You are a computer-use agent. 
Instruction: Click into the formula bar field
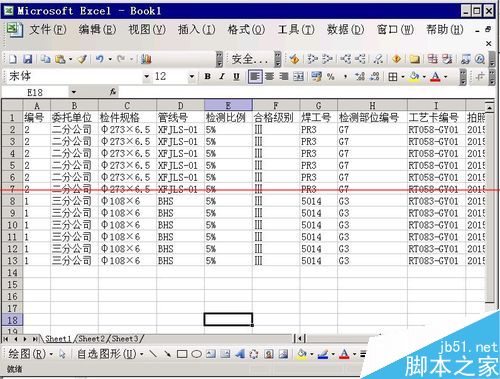coord(307,92)
